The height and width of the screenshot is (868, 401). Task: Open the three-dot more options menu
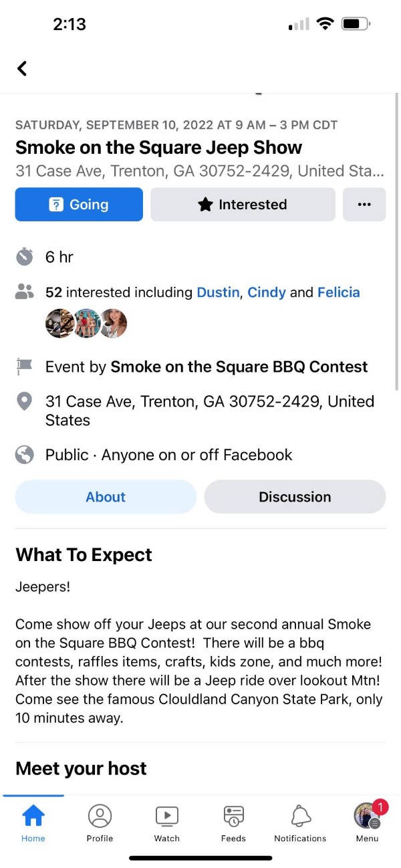click(364, 205)
